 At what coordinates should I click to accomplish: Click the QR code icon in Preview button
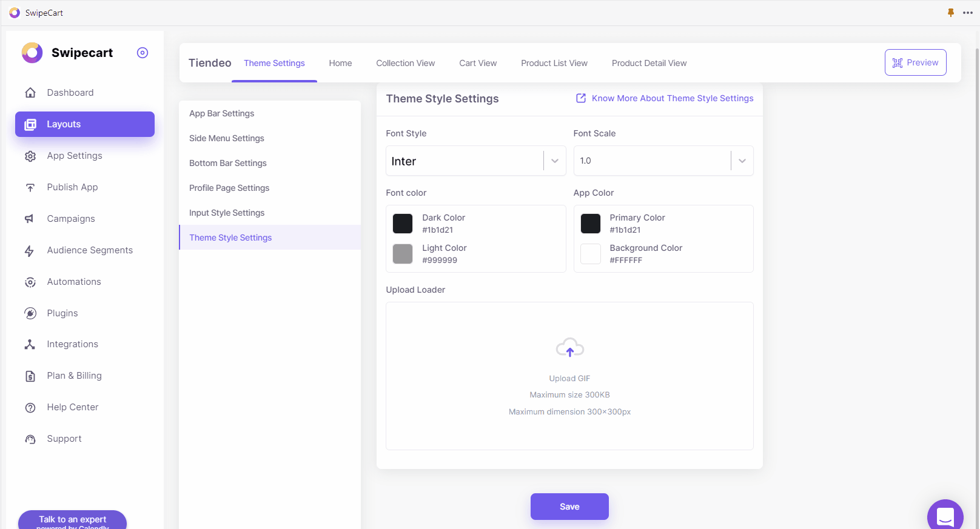898,63
